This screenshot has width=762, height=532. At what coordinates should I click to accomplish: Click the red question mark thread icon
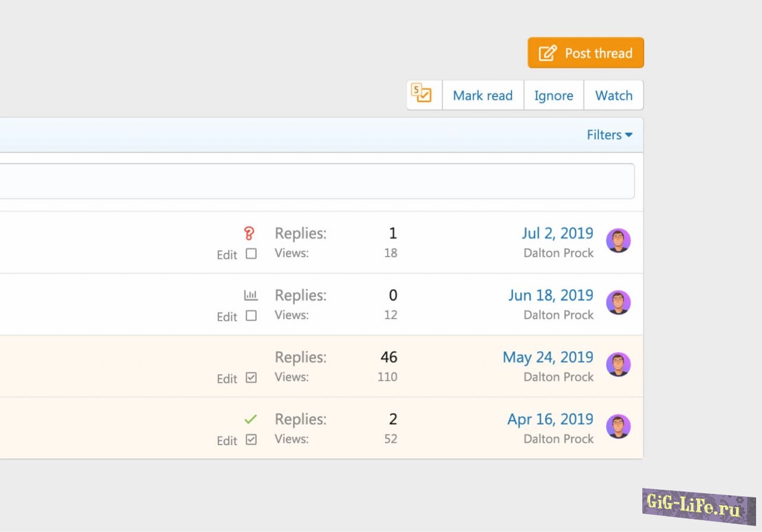[x=250, y=233]
